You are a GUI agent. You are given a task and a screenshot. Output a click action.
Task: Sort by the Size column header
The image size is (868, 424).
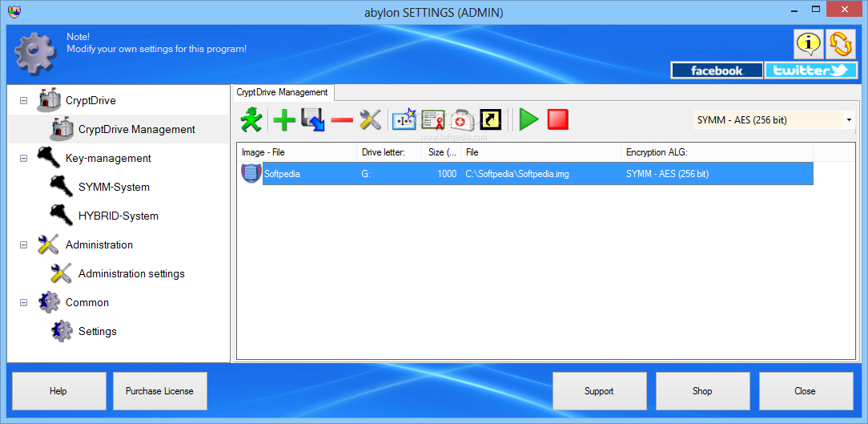pos(440,151)
